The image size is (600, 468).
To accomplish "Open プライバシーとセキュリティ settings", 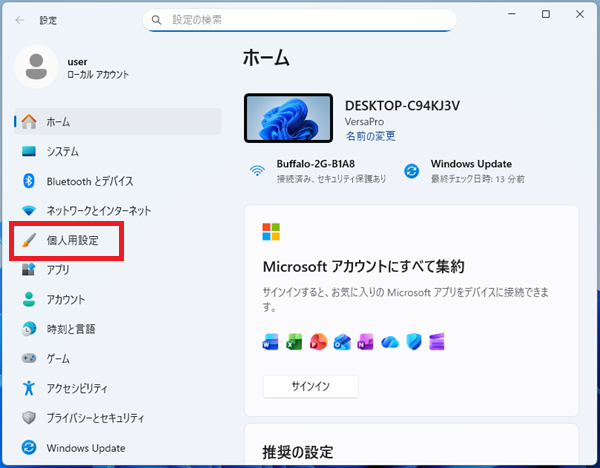I will pos(95,417).
